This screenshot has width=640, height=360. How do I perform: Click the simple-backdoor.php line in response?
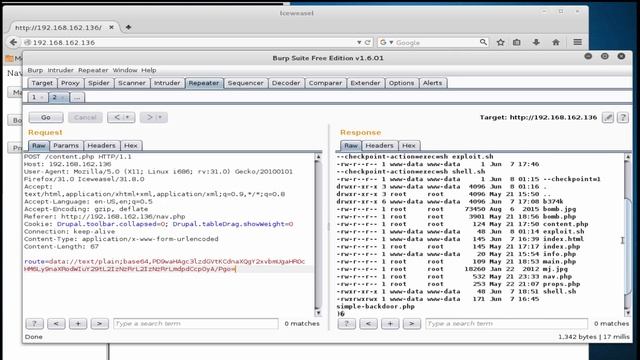click(x=376, y=307)
